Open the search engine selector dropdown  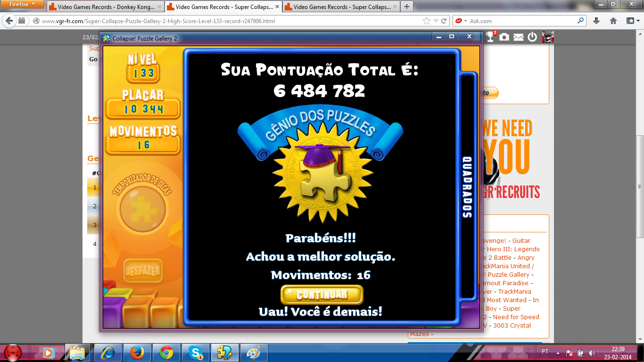pos(462,21)
